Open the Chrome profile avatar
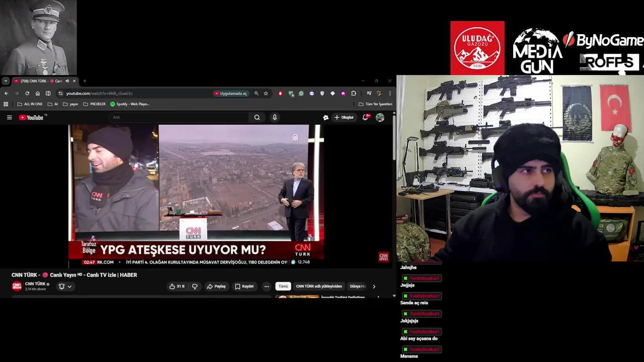The height and width of the screenshot is (362, 644). point(379,93)
